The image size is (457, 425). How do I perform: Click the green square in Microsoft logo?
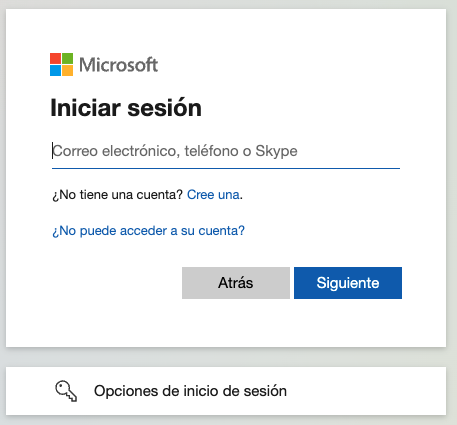[67, 58]
